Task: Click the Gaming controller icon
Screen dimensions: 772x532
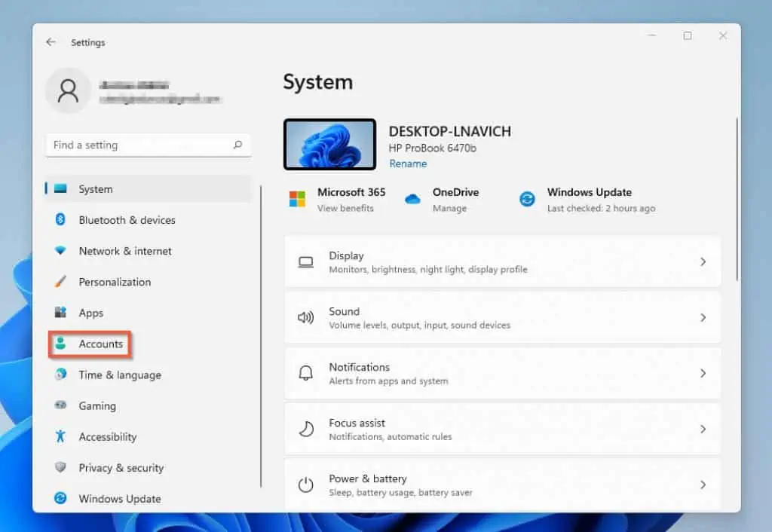Action: [x=61, y=405]
